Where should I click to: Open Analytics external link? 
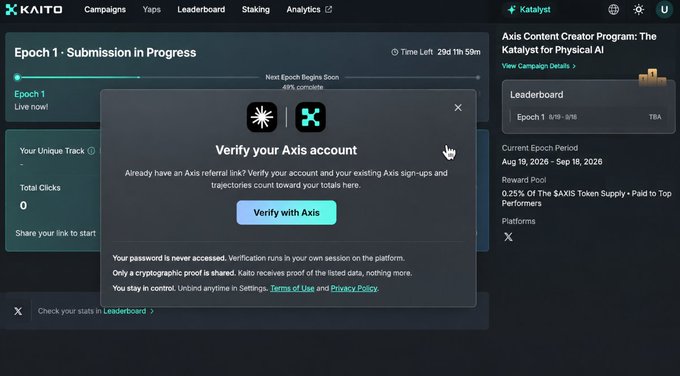pyautogui.click(x=309, y=10)
